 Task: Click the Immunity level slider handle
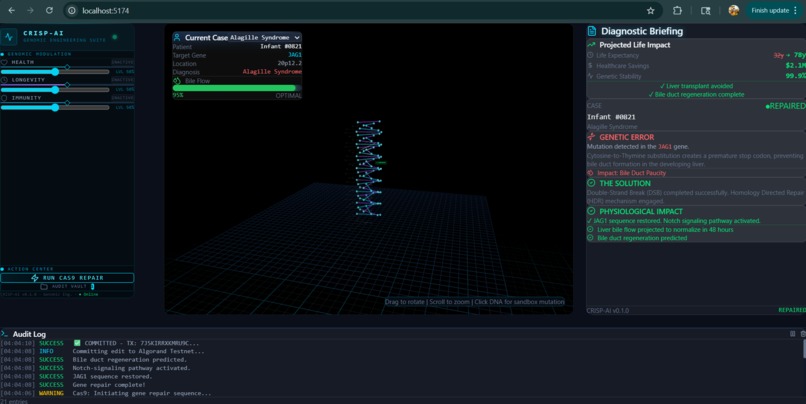(x=55, y=107)
